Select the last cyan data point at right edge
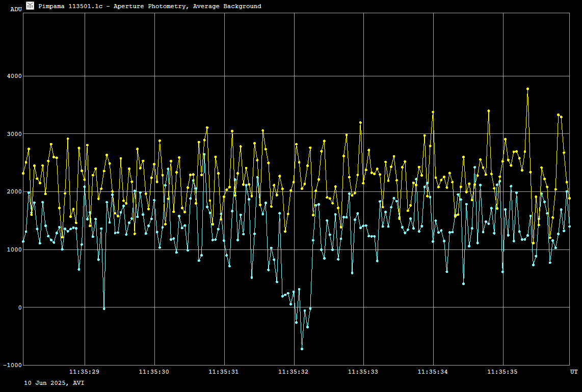Viewport: 582px width, 392px height. 569,226
